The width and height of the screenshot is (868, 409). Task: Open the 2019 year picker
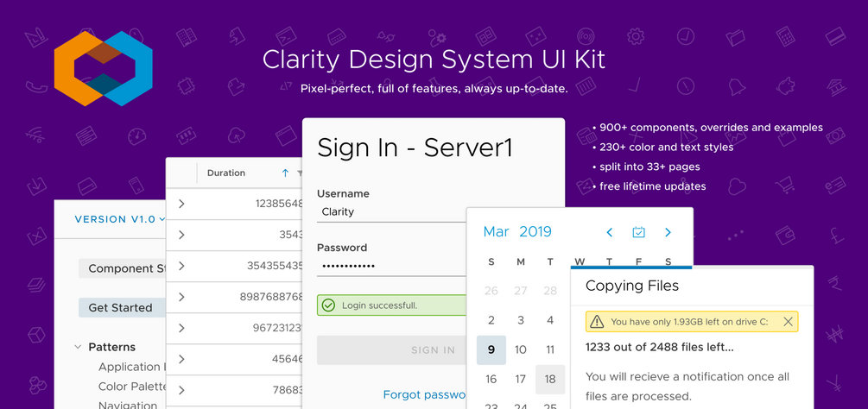[535, 231]
